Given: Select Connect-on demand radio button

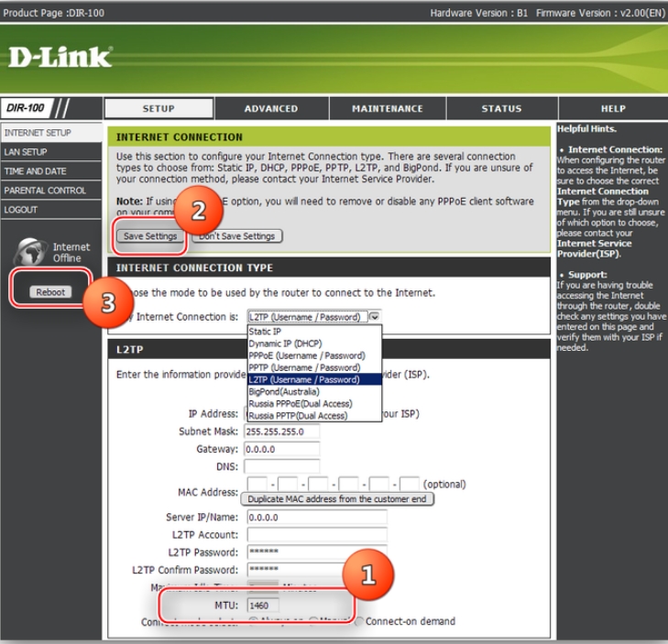Looking at the screenshot, I should coord(360,621).
